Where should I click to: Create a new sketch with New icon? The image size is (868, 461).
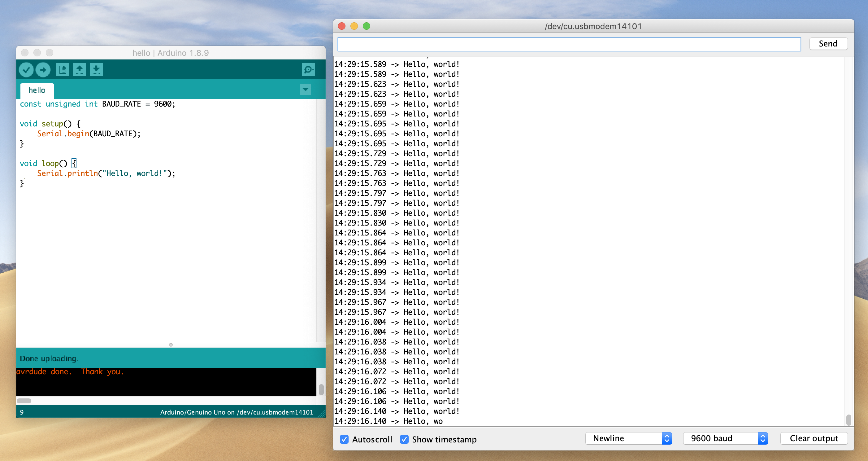tap(63, 70)
